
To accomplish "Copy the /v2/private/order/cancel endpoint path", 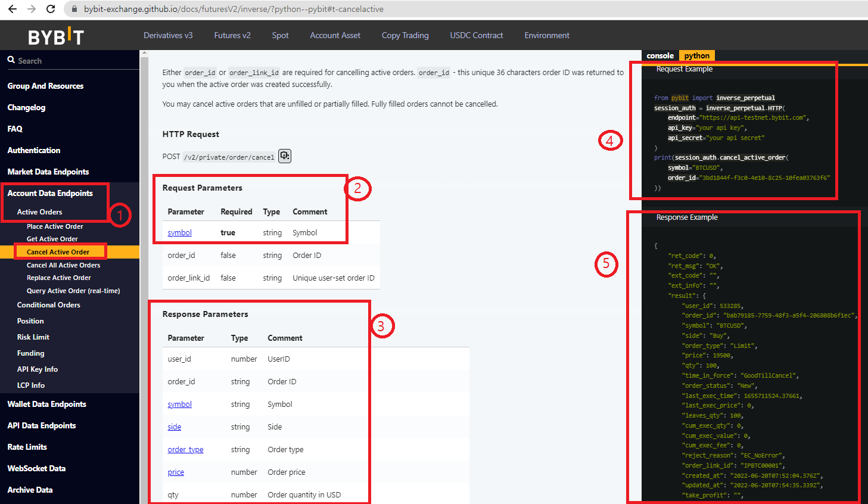I will click(x=285, y=156).
